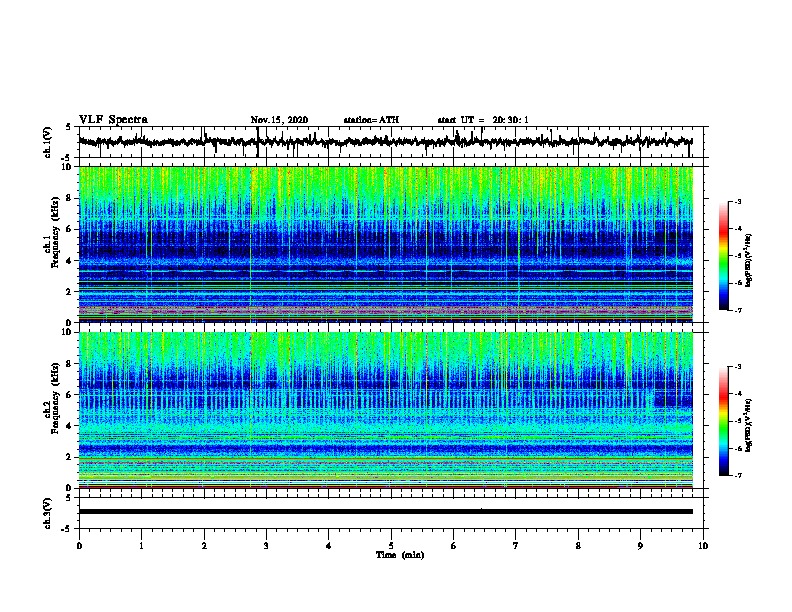Click the time-axis tick label "10"

tap(703, 546)
